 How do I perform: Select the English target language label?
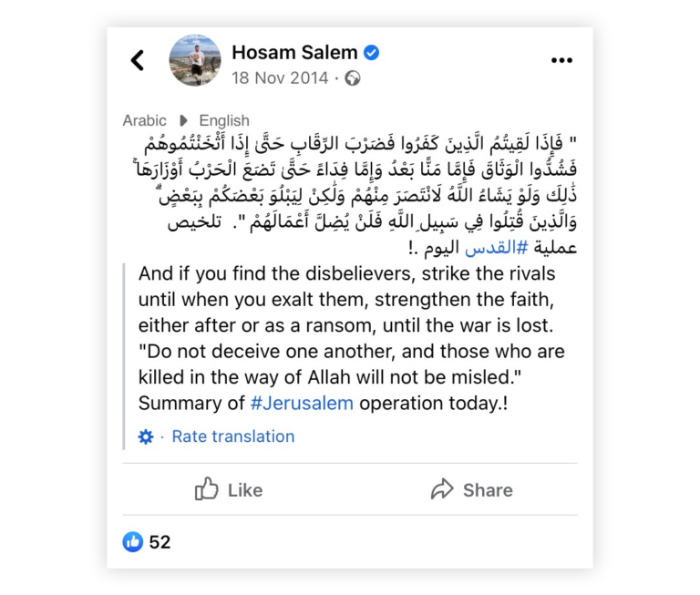[224, 120]
